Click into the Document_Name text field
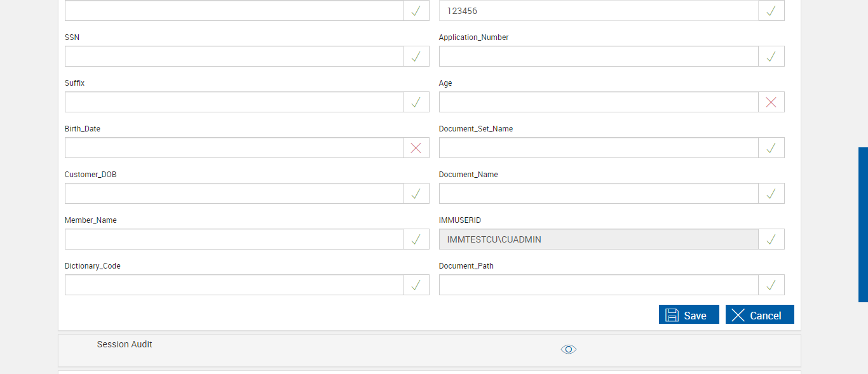The image size is (868, 374). 598,194
